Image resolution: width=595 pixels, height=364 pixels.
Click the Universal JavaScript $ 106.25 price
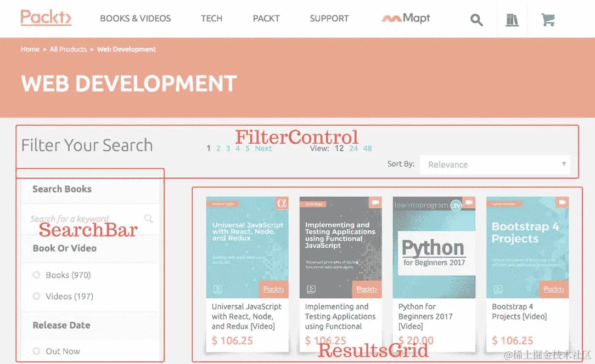tap(232, 340)
